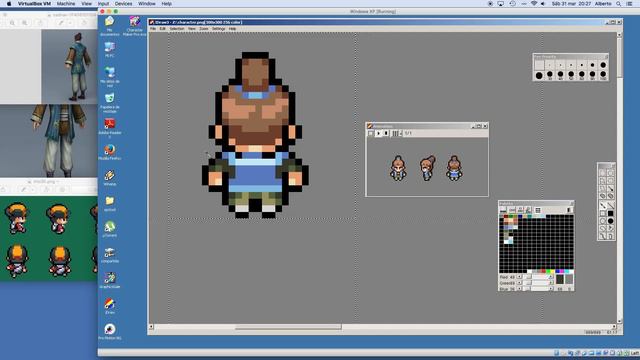Open the Selection menu

(177, 29)
